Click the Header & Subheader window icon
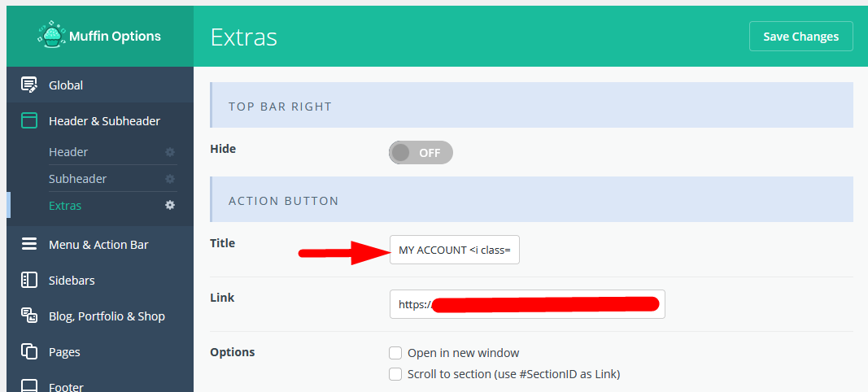Screen dimensions: 868x392 tap(28, 120)
